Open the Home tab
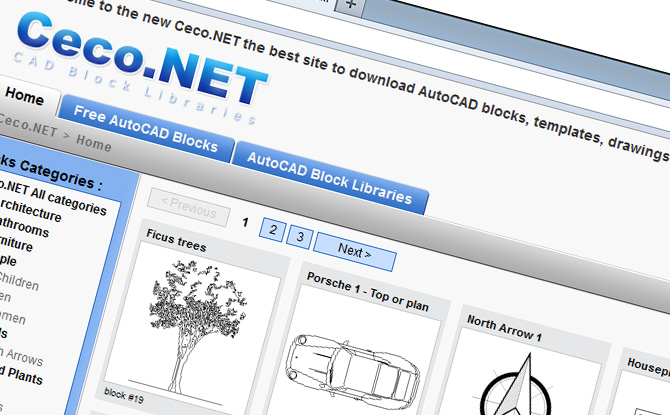 coord(25,96)
